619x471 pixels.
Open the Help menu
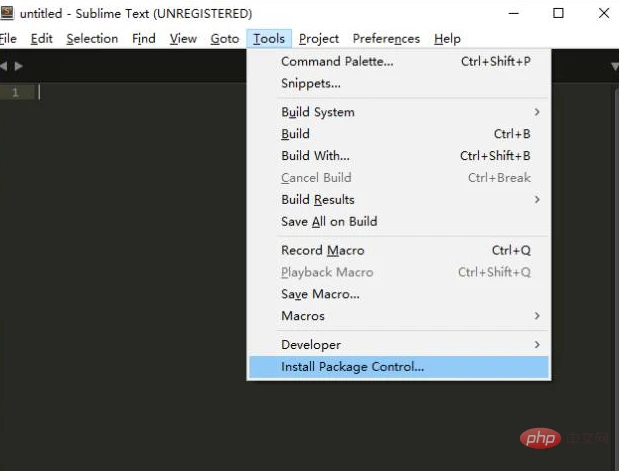(447, 39)
